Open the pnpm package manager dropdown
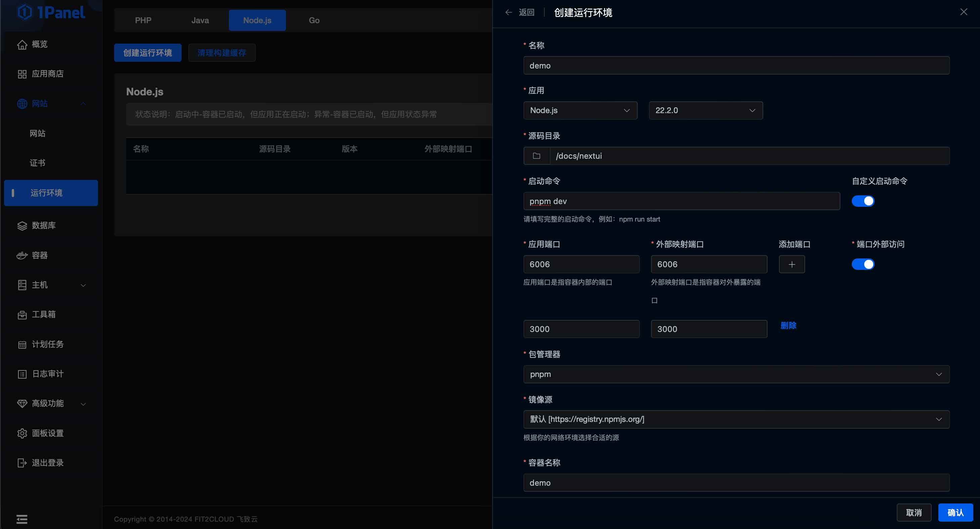 (x=736, y=374)
